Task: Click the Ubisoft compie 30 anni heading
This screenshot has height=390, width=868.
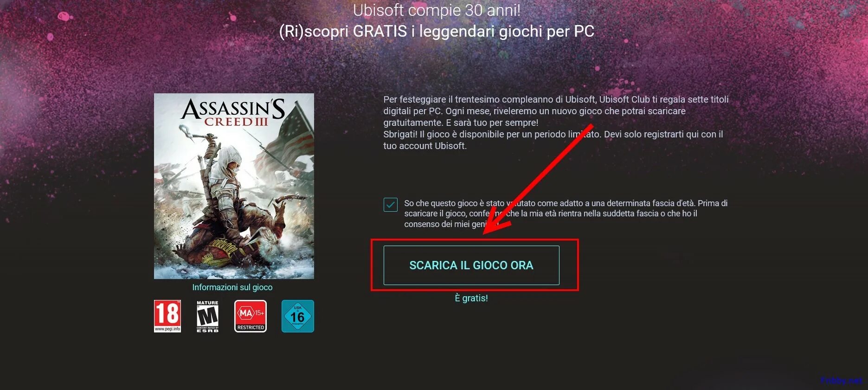Action: click(437, 10)
